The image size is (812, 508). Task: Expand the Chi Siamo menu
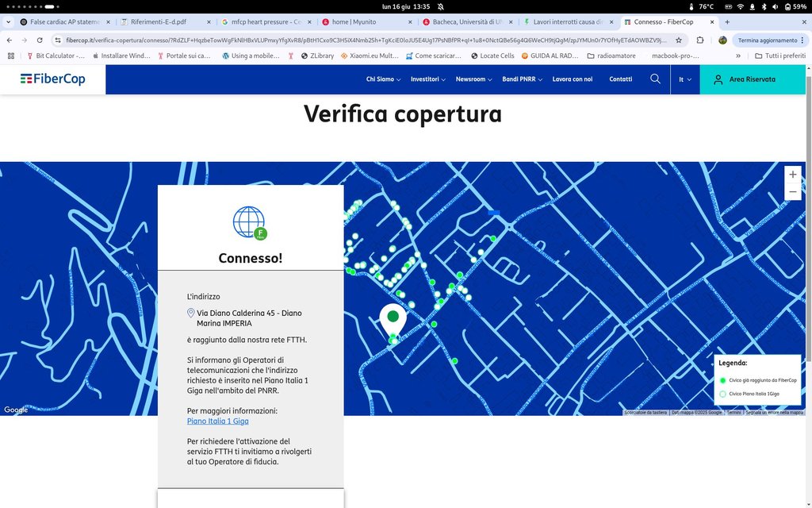click(383, 79)
